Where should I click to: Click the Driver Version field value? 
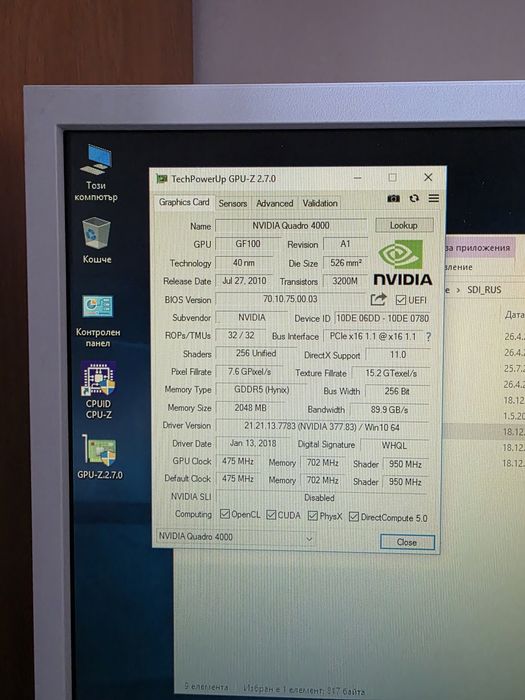coord(321,427)
